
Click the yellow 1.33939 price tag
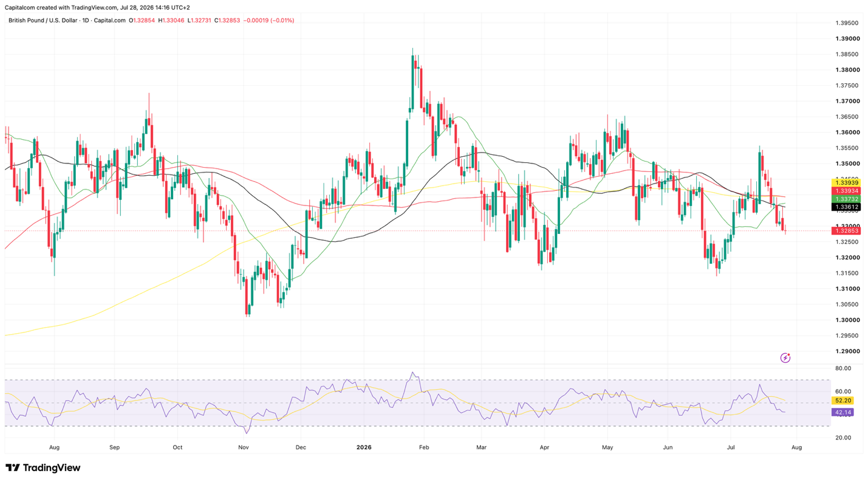click(x=846, y=182)
